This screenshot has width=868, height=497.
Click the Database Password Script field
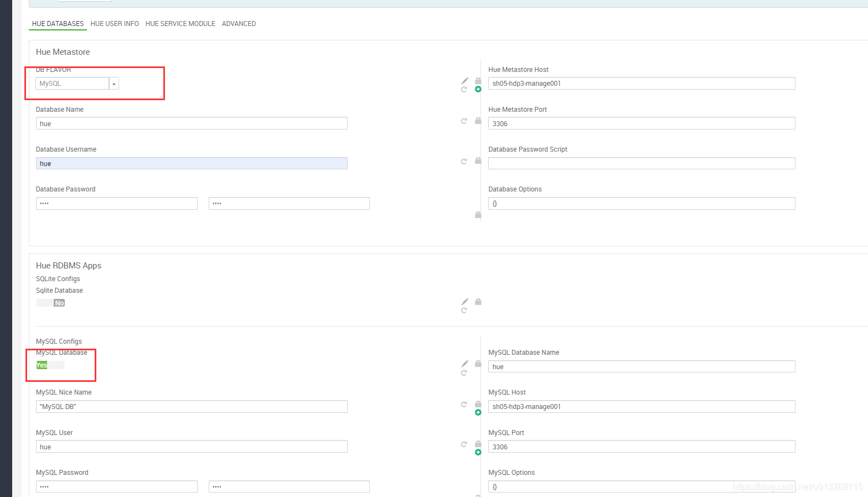tap(642, 163)
